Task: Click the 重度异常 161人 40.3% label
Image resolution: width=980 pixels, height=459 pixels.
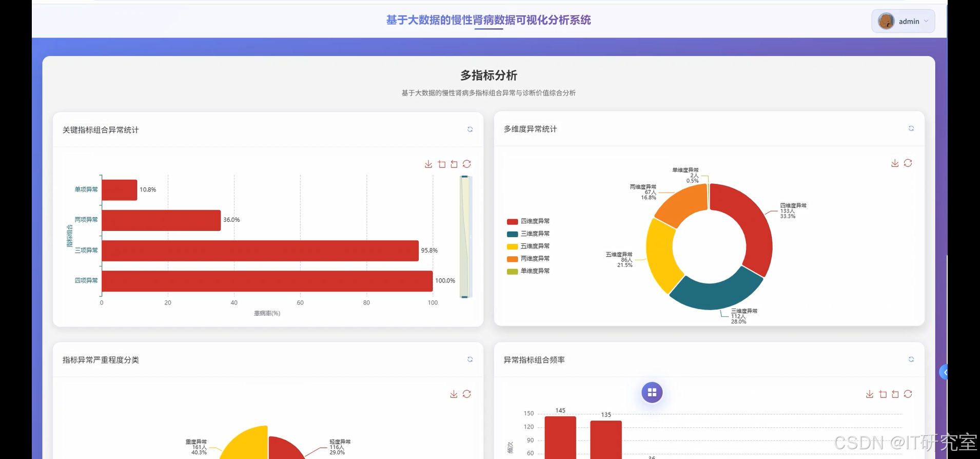Action: (197, 447)
